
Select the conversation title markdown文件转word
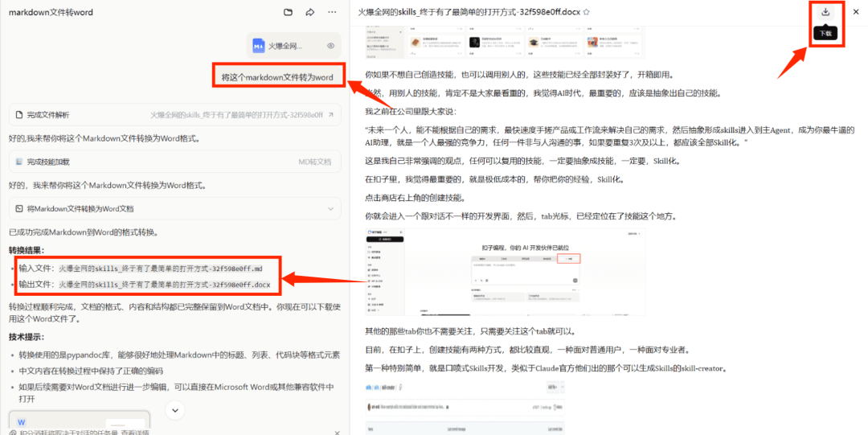click(51, 12)
